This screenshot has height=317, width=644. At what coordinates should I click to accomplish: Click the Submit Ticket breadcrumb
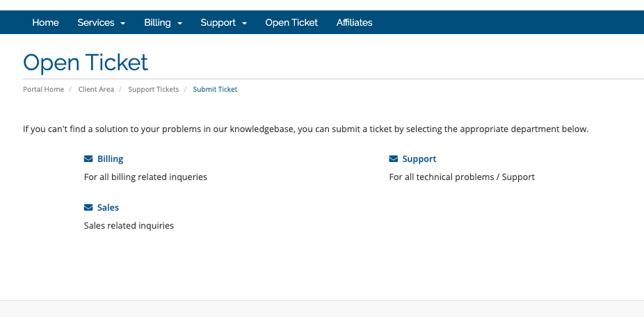pos(215,89)
